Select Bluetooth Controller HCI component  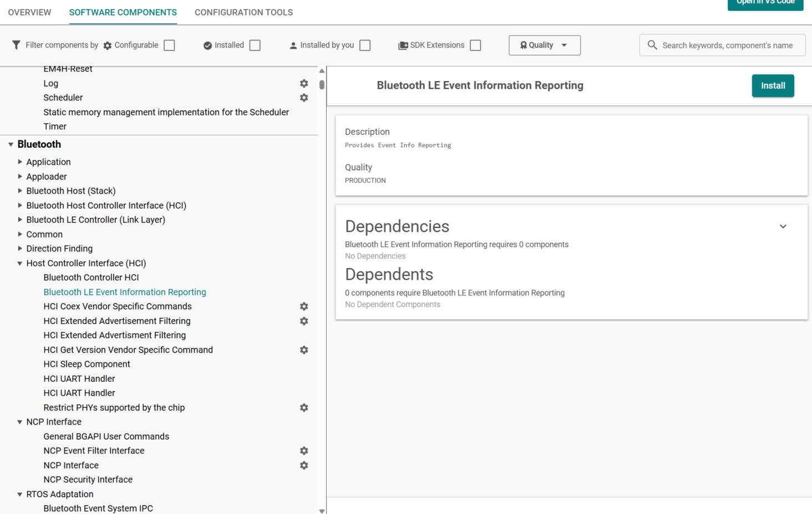pos(92,278)
